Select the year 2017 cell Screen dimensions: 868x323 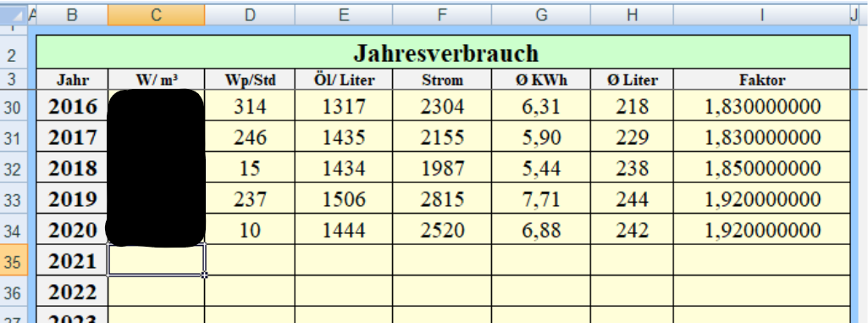(x=73, y=136)
